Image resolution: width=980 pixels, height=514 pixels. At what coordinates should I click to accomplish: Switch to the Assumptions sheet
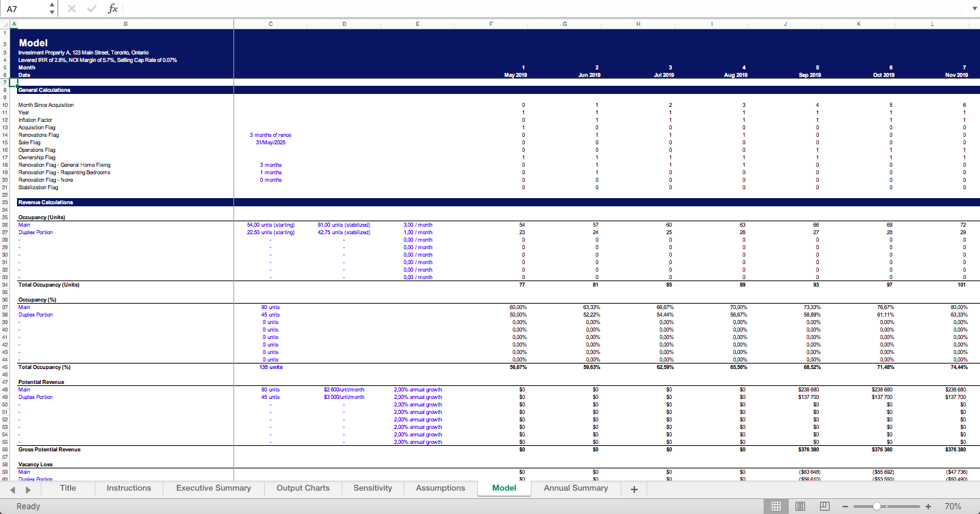click(440, 488)
